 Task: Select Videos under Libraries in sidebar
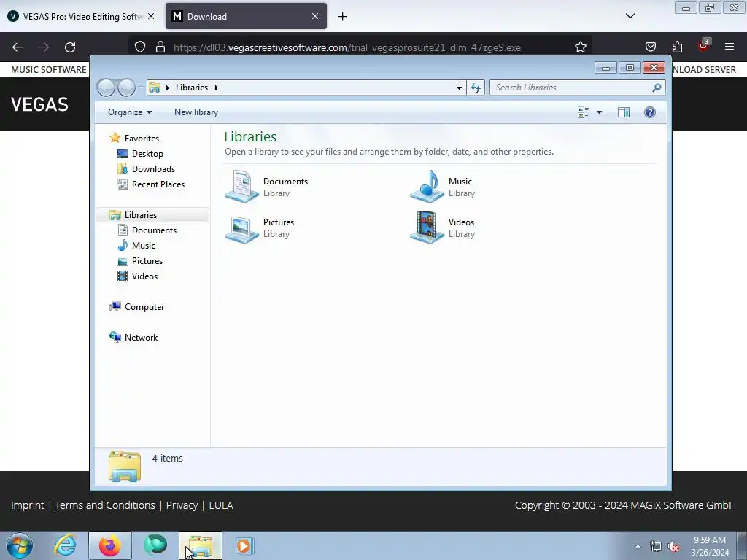pyautogui.click(x=144, y=276)
